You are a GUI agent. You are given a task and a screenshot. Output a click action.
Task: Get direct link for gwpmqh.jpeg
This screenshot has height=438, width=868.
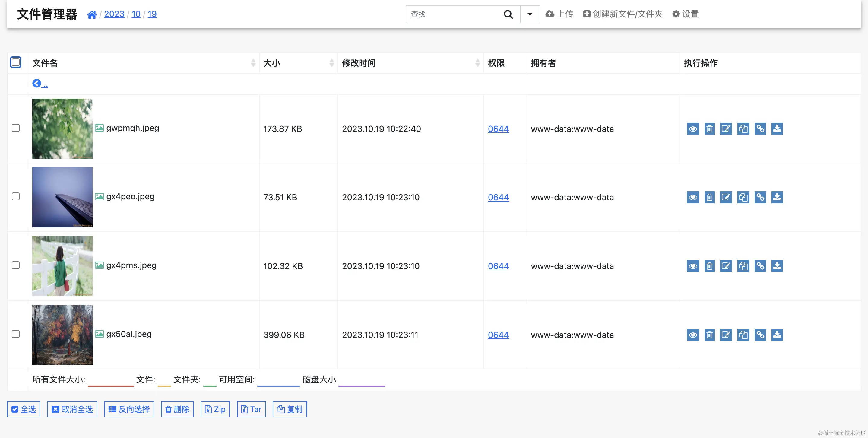click(760, 129)
